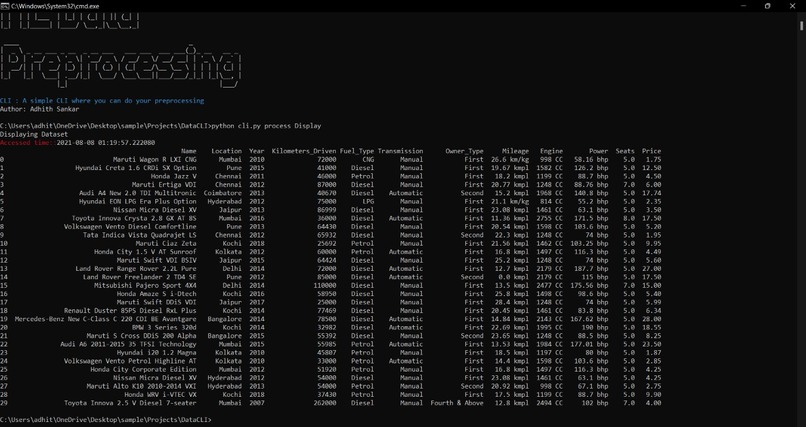806x427 pixels.
Task: Click the 'Year' column header
Action: point(257,151)
